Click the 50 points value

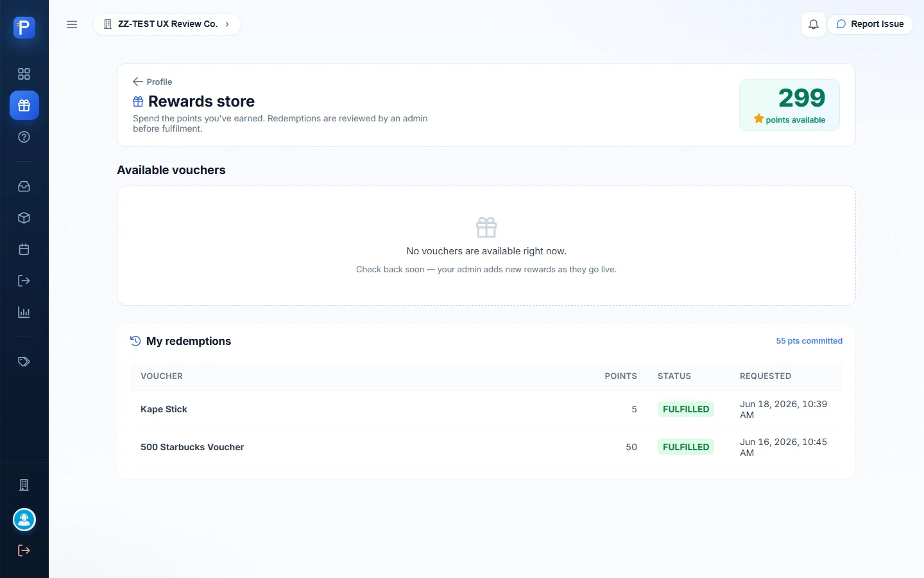click(631, 447)
